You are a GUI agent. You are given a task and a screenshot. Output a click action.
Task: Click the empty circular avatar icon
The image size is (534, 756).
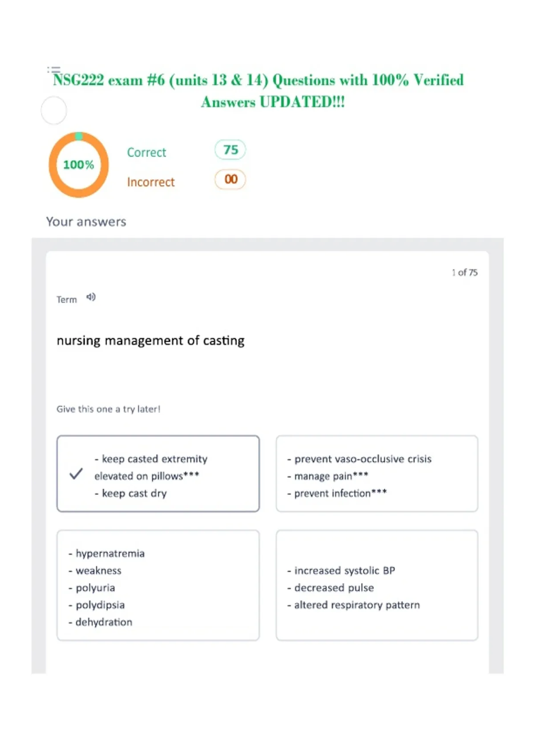point(54,110)
